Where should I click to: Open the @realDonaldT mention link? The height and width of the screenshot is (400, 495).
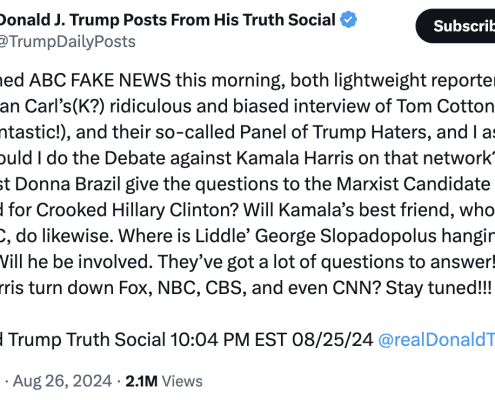(x=436, y=340)
